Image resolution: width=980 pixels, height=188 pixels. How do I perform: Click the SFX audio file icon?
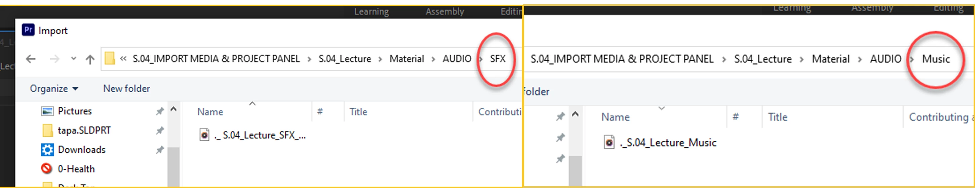[x=204, y=135]
